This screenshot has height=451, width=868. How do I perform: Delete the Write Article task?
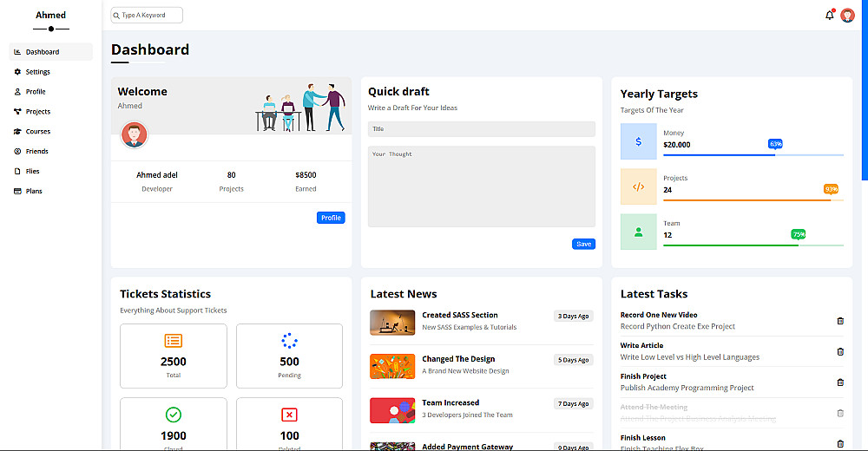(x=840, y=351)
